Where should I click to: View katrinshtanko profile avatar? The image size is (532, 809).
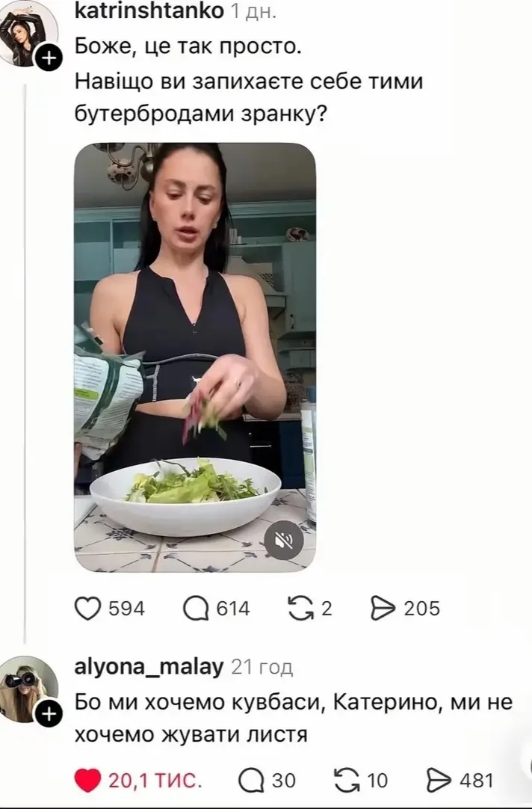pyautogui.click(x=28, y=33)
